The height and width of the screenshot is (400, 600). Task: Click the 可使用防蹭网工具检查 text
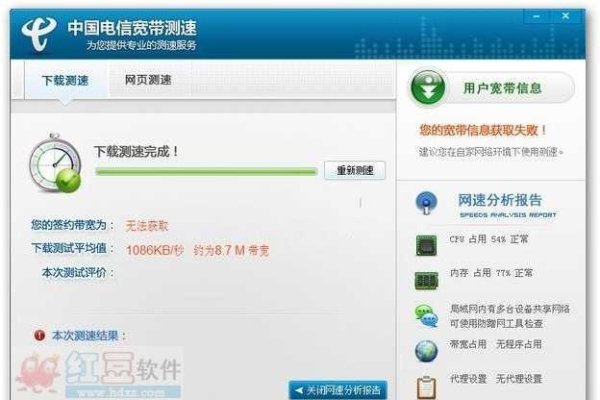[x=496, y=323]
